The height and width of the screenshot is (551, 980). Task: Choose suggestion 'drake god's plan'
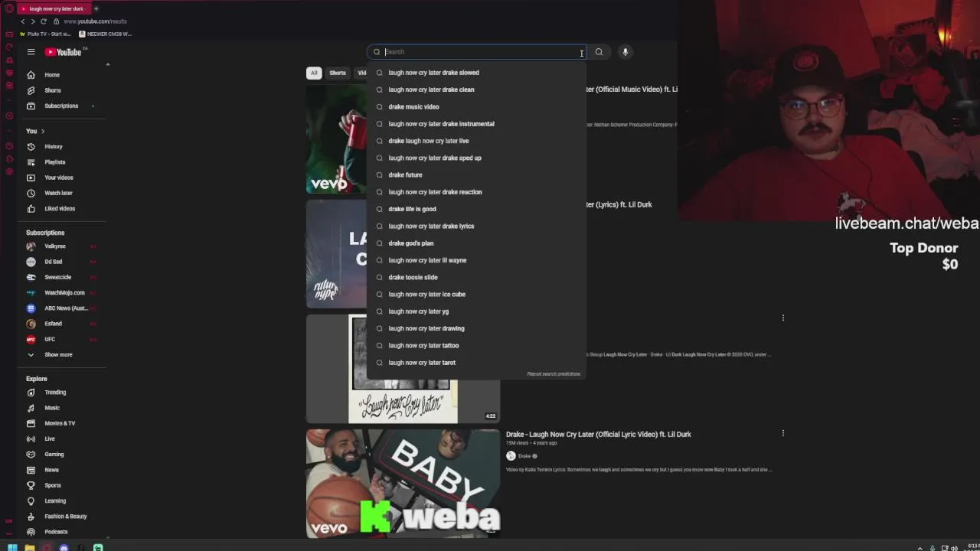tap(476, 243)
